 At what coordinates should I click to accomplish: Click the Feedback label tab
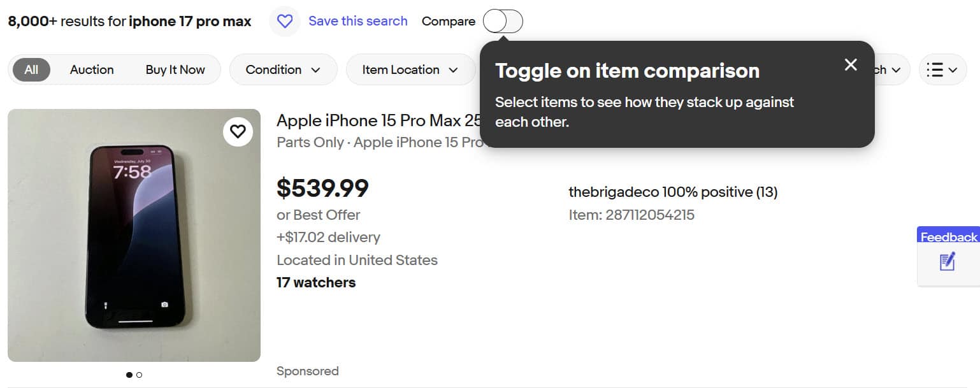[948, 237]
